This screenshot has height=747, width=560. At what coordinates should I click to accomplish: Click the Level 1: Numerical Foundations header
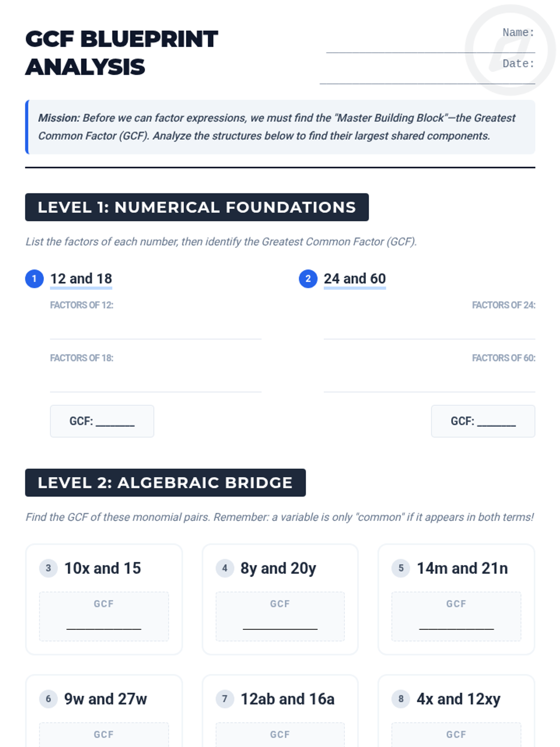[x=196, y=207]
